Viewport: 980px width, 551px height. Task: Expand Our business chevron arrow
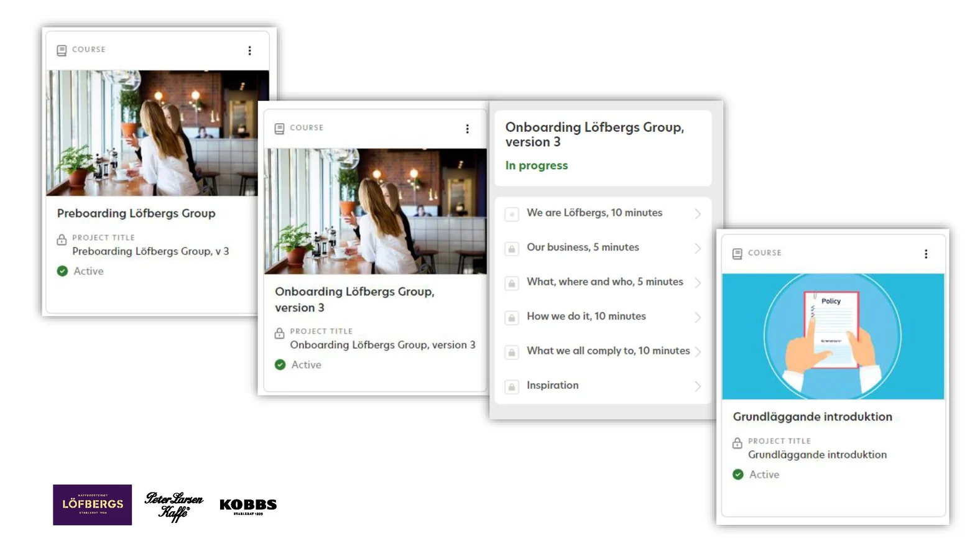[698, 248]
